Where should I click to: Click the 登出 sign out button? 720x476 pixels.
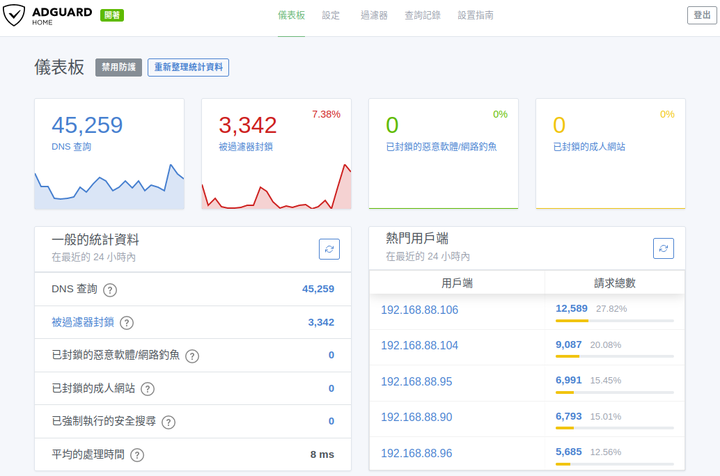(x=702, y=15)
